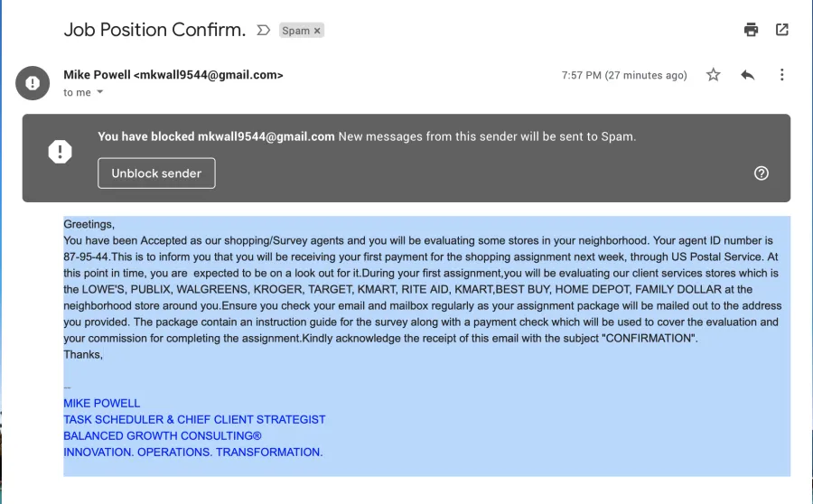
Task: Click the blocked address mkwall9544@gmail.com in banner
Action: [266, 137]
